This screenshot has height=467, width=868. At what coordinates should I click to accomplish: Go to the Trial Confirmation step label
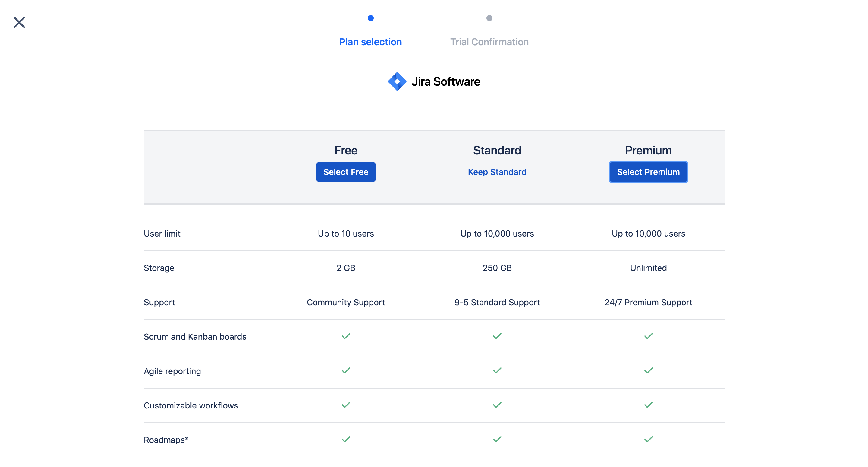pos(489,42)
